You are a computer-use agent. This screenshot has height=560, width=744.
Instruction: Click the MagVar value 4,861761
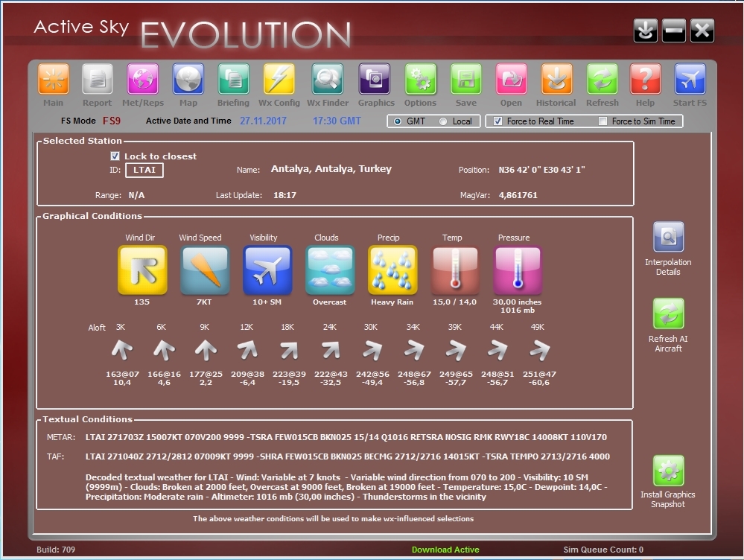click(x=518, y=195)
